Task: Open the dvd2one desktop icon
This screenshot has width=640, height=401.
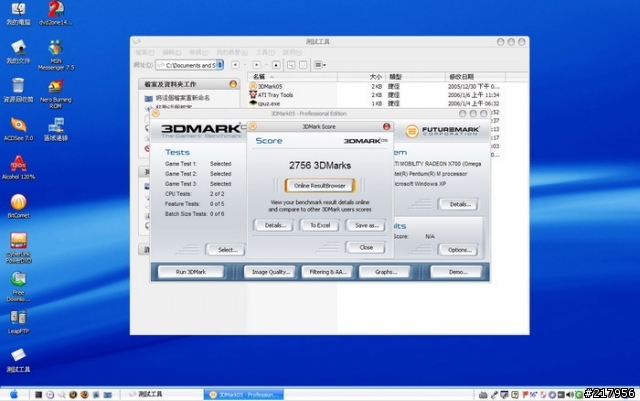Action: click(x=56, y=13)
